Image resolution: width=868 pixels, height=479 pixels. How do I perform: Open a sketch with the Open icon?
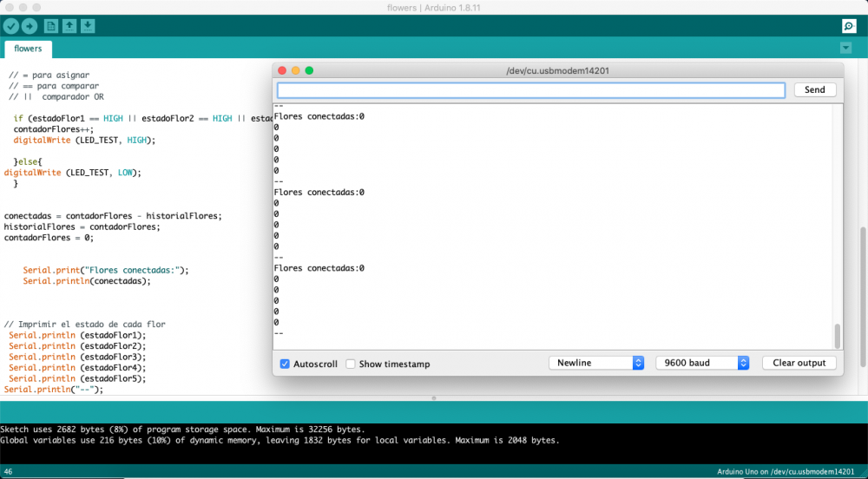(69, 26)
